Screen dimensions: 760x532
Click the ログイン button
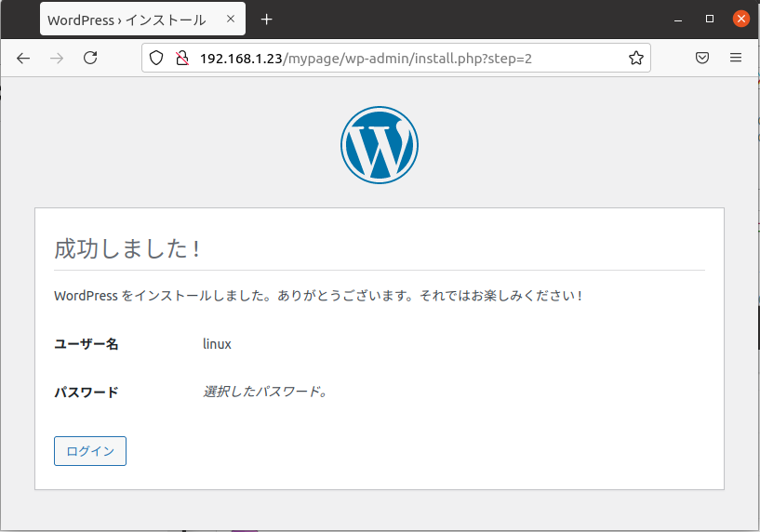[x=90, y=451]
